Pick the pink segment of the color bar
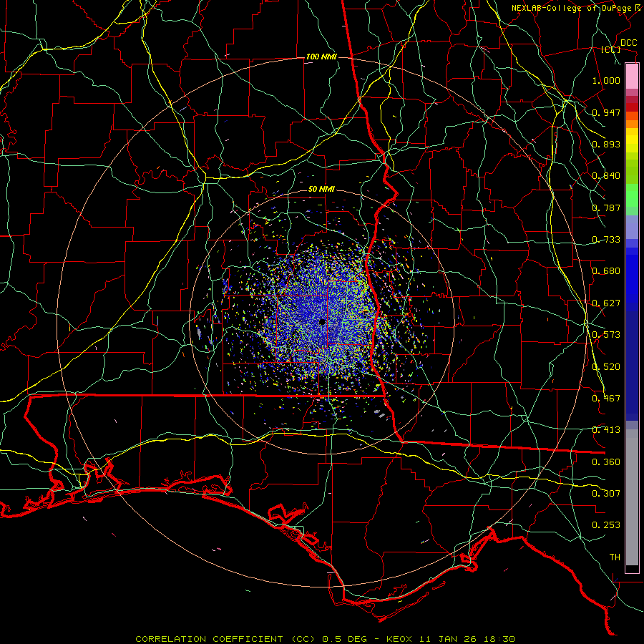This screenshot has height=644, width=644. [x=632, y=77]
